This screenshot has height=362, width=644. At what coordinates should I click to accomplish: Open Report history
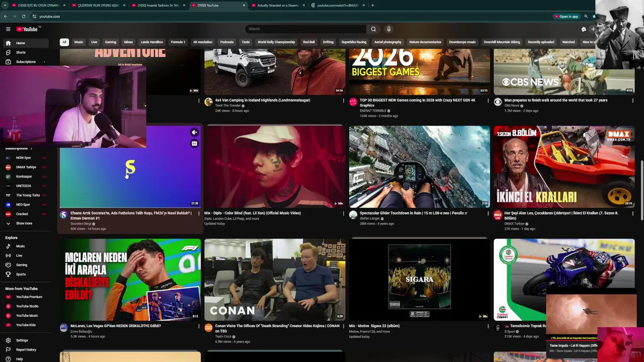(26, 349)
